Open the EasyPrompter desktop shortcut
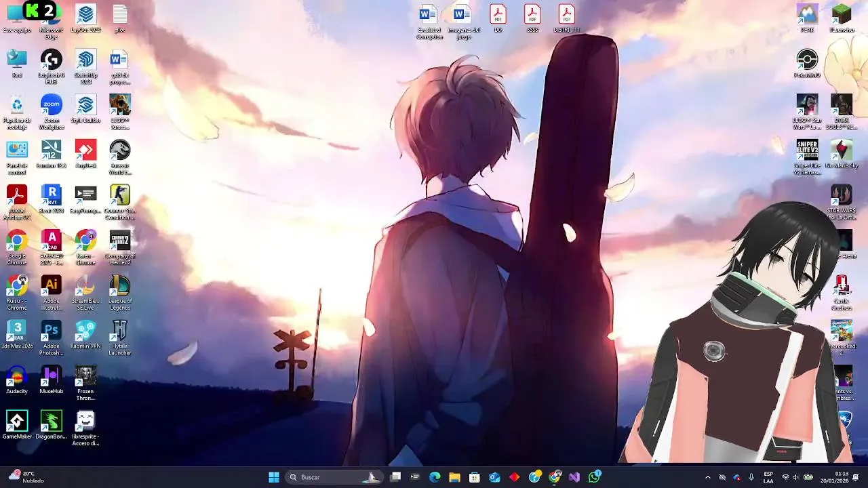The image size is (868, 488). (85, 199)
